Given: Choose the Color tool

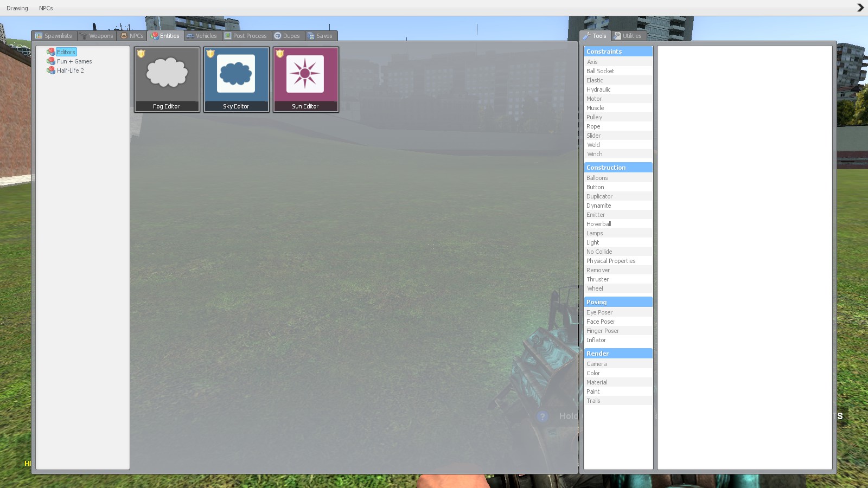Looking at the screenshot, I should point(618,373).
